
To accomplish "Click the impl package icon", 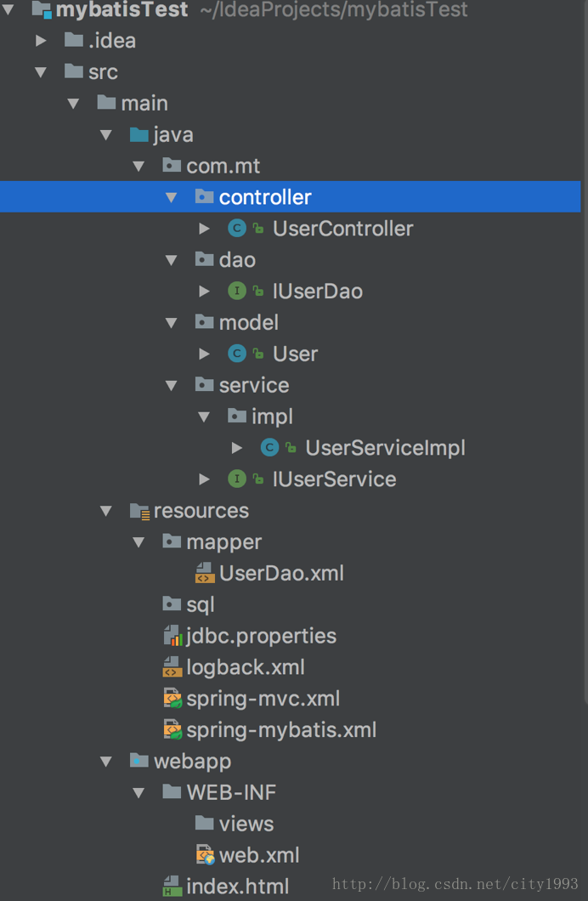I will pyautogui.click(x=237, y=416).
